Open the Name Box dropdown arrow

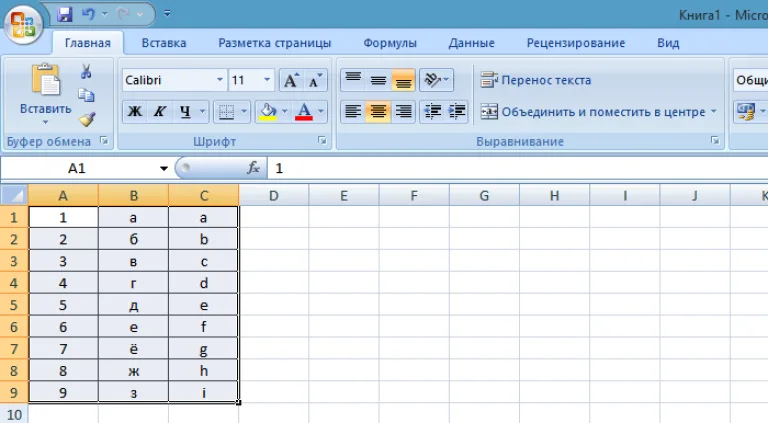[164, 168]
